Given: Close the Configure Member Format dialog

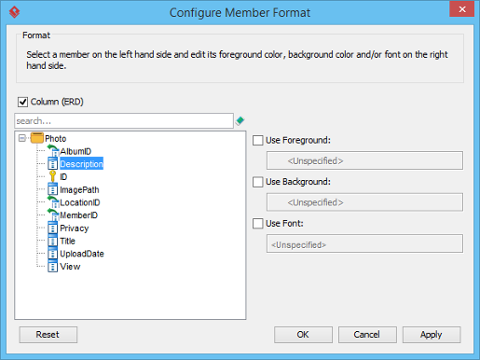Looking at the screenshot, I should [x=462, y=9].
